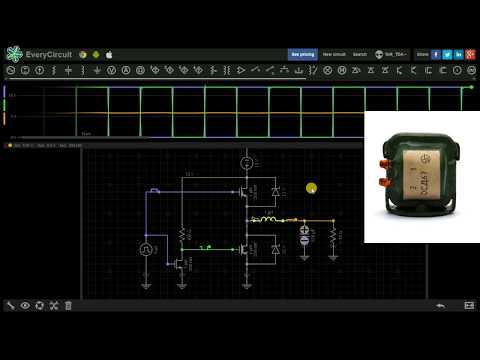This screenshot has width=480, height=360.
Task: Select the ammeter component
Action: point(126,70)
